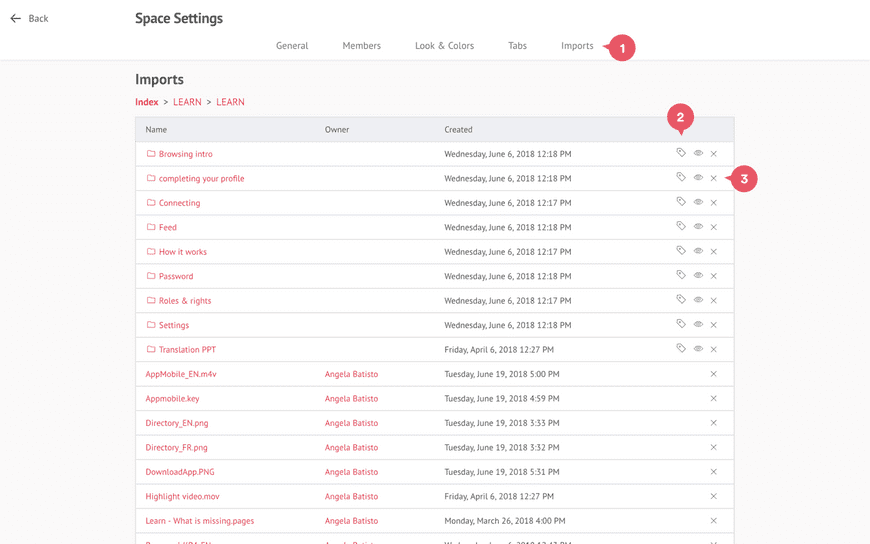Click the tag icon in the Settings row

coord(681,324)
